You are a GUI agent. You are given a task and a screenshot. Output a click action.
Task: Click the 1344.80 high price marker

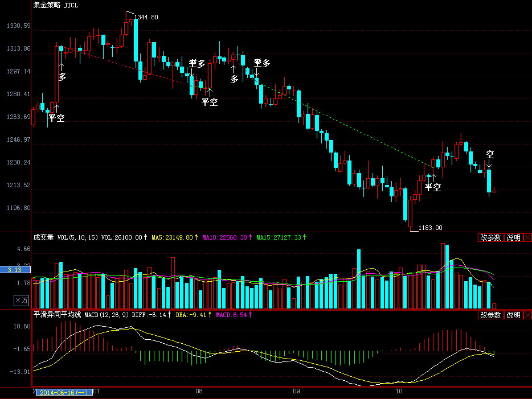pyautogui.click(x=146, y=17)
